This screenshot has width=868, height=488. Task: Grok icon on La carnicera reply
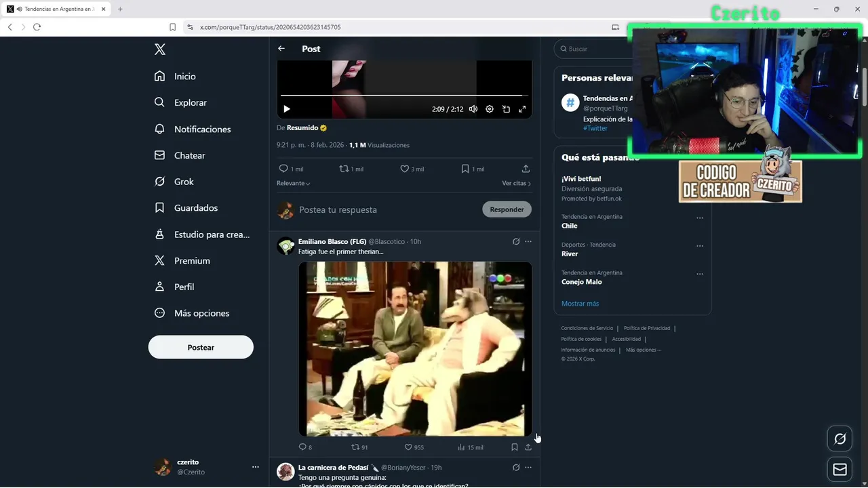516,468
